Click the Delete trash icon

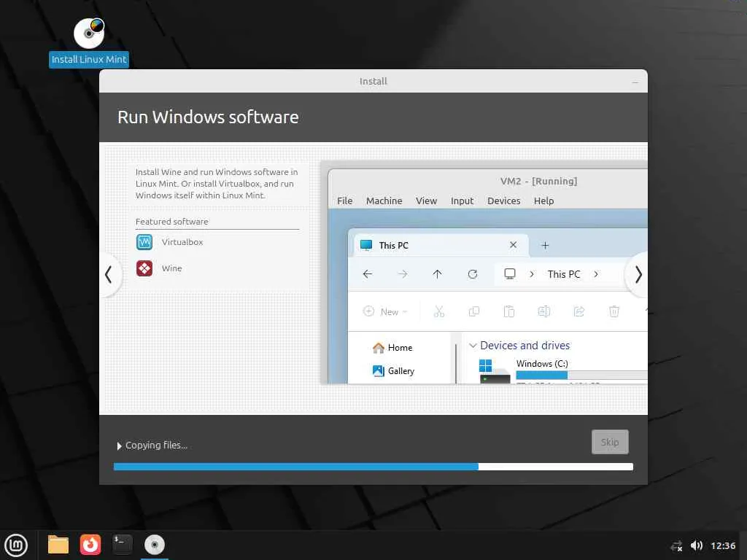(x=614, y=312)
